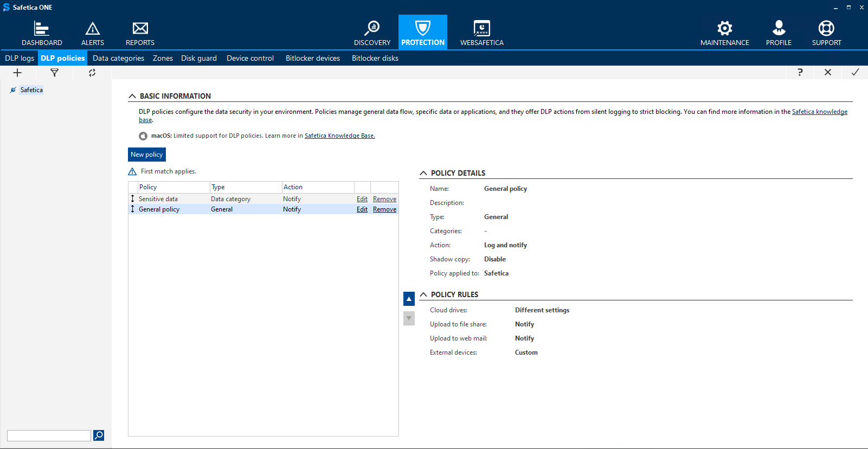Cancel changes with the X icon

pyautogui.click(x=828, y=72)
